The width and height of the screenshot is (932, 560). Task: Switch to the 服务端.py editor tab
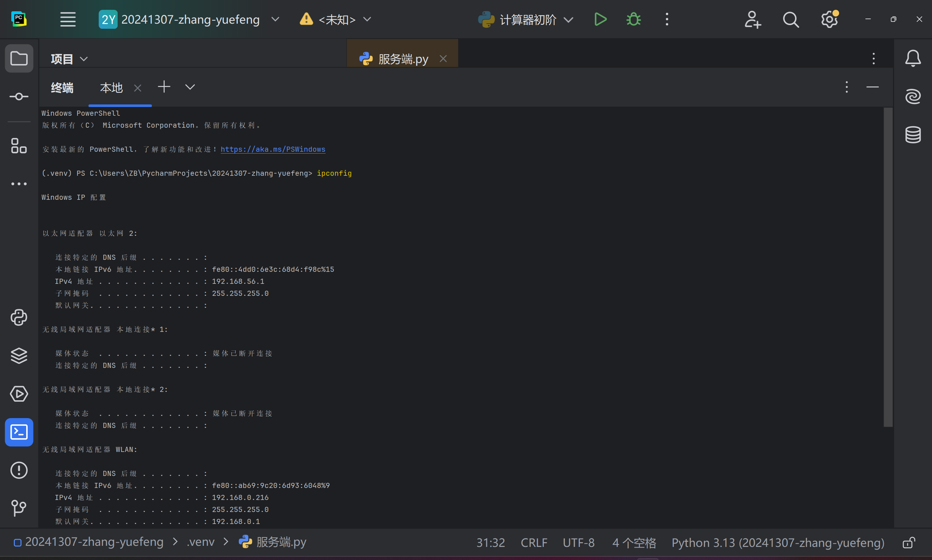tap(402, 59)
